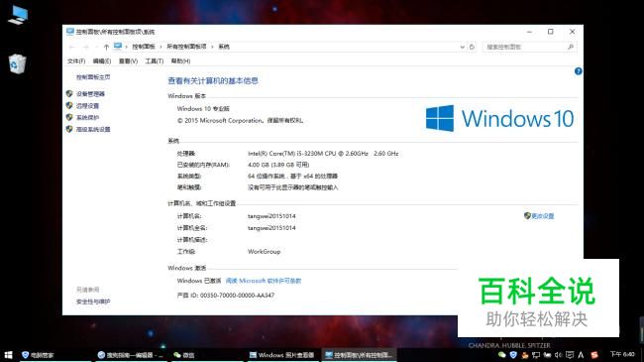
Task: Open the network tray icon
Action: [x=536, y=355]
